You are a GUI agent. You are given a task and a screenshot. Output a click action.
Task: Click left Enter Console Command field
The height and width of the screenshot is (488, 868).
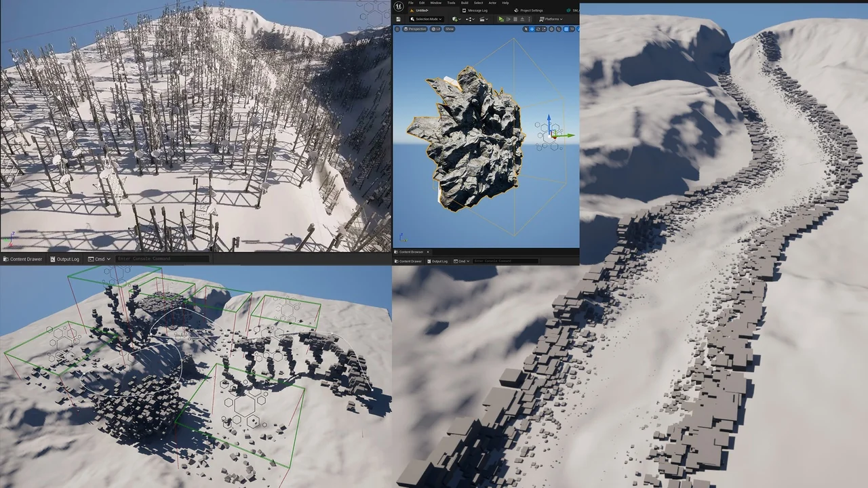coord(163,259)
